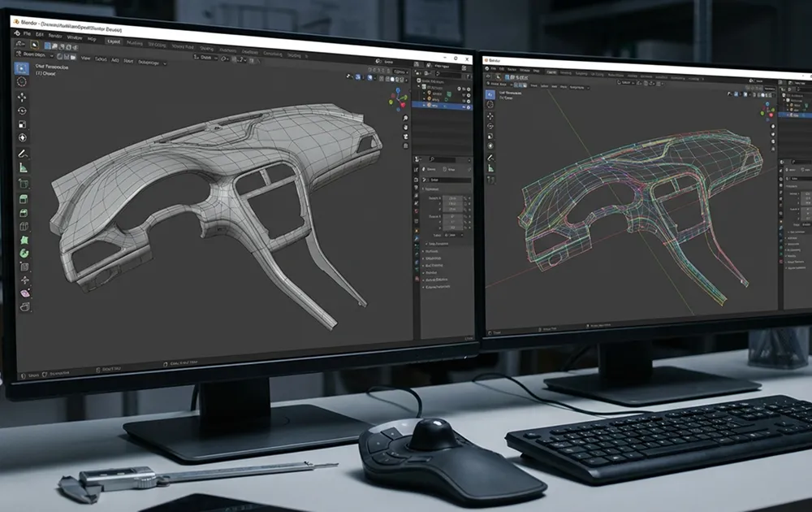Image resolution: width=812 pixels, height=512 pixels.
Task: Open the rotation mode dropdown in Transform panel
Action: [455, 235]
